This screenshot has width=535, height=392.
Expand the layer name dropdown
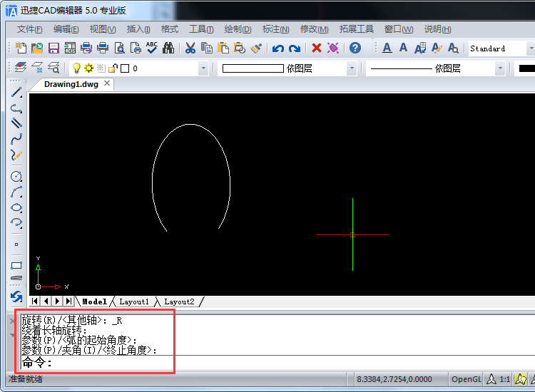tap(203, 68)
